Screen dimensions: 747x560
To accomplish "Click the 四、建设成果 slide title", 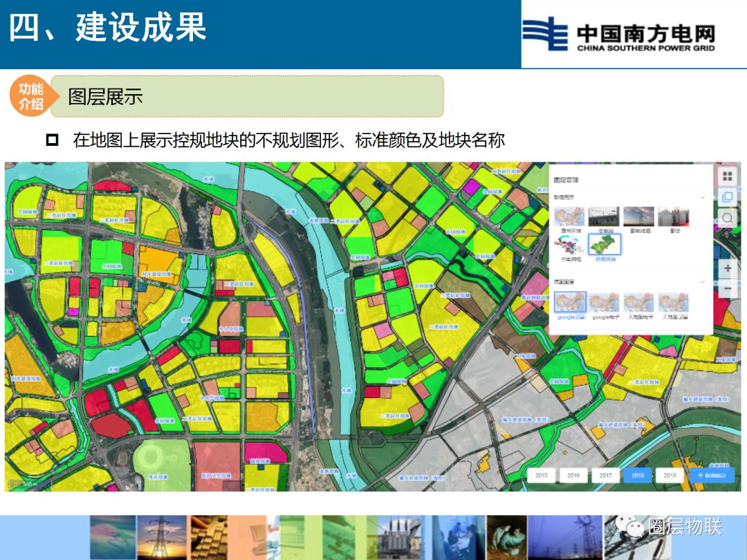I will pos(108,27).
